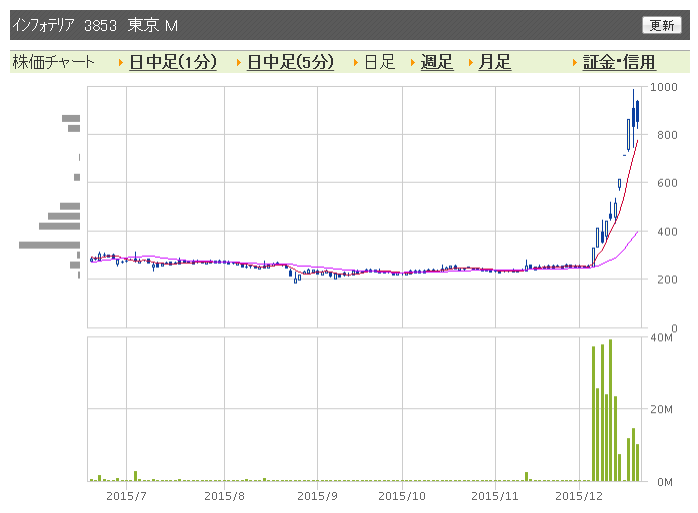Open the 日中足(5分) chart link
The height and width of the screenshot is (513, 698).
[x=290, y=62]
